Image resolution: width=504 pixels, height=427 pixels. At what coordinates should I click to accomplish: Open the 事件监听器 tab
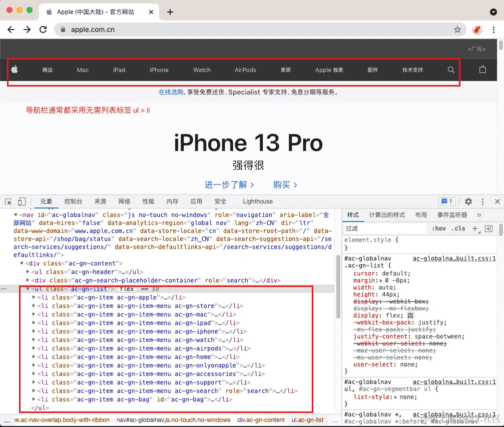pos(452,215)
